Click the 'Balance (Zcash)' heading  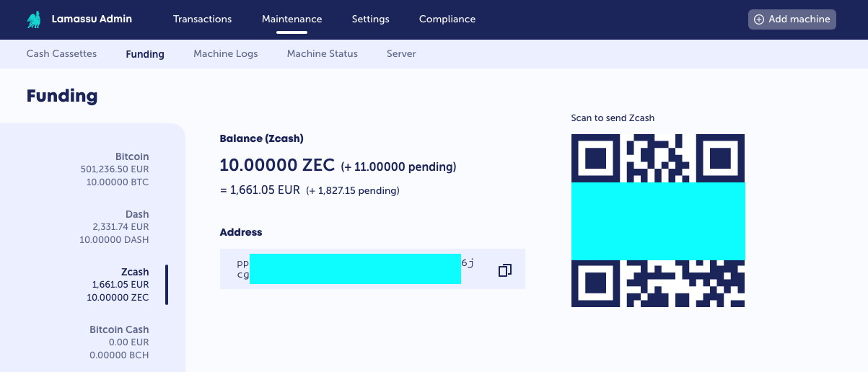262,138
